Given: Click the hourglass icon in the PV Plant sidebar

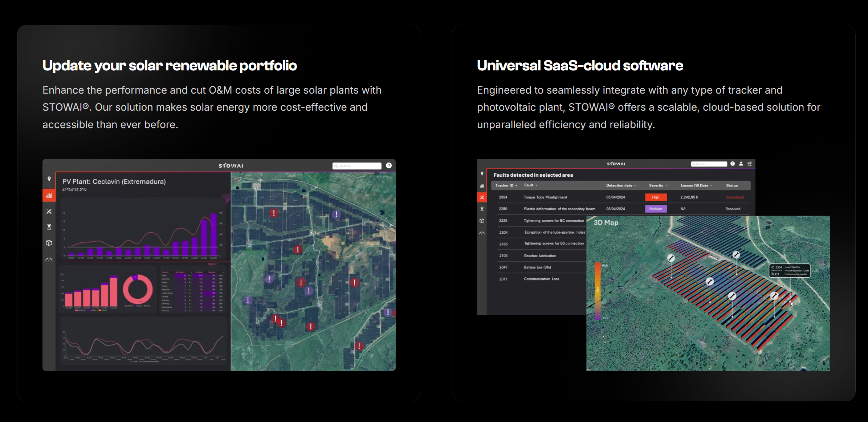Looking at the screenshot, I should [x=49, y=227].
